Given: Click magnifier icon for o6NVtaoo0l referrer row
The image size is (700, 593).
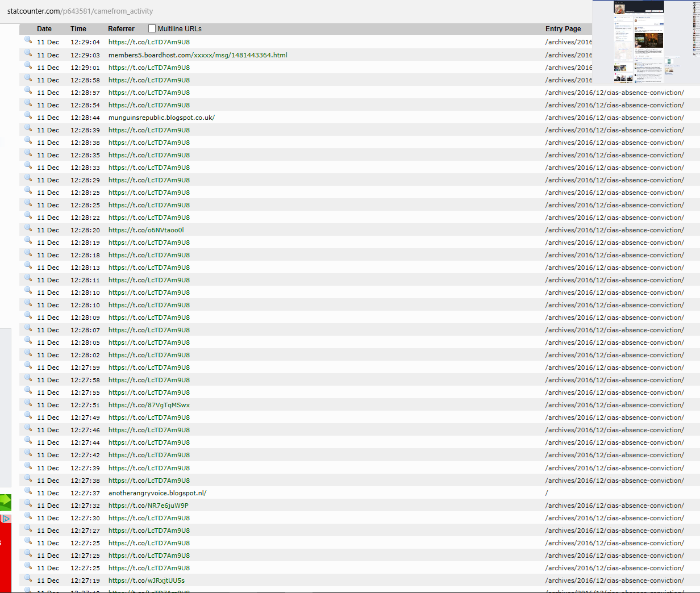Looking at the screenshot, I should point(28,228).
